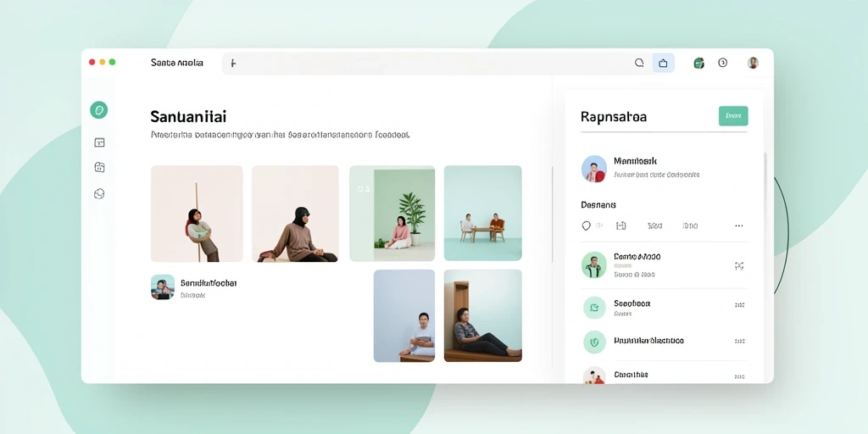The height and width of the screenshot is (434, 868).
Task: Open thumbnail of seated person in black hijab
Action: click(295, 213)
